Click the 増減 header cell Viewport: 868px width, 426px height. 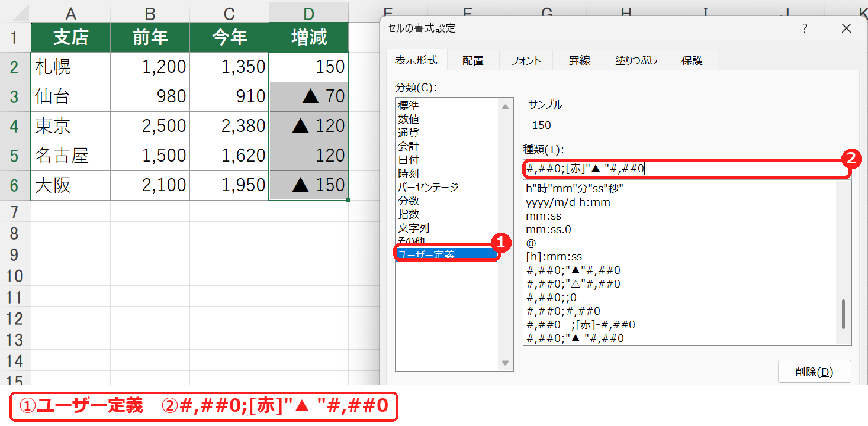308,37
